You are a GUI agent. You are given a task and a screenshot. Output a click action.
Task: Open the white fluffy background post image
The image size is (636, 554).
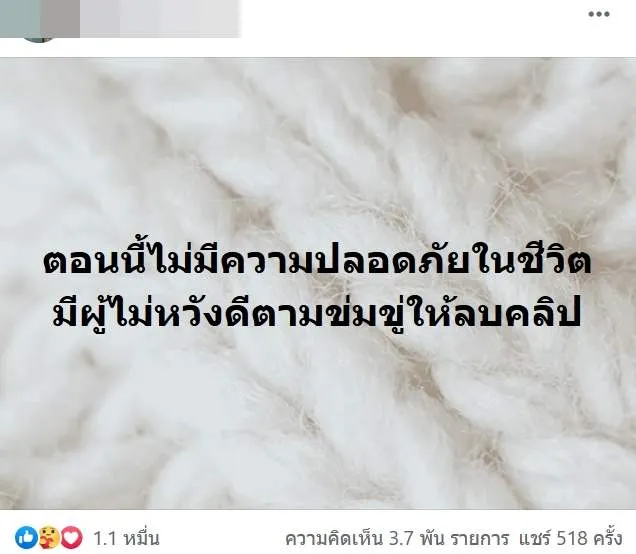pyautogui.click(x=318, y=283)
